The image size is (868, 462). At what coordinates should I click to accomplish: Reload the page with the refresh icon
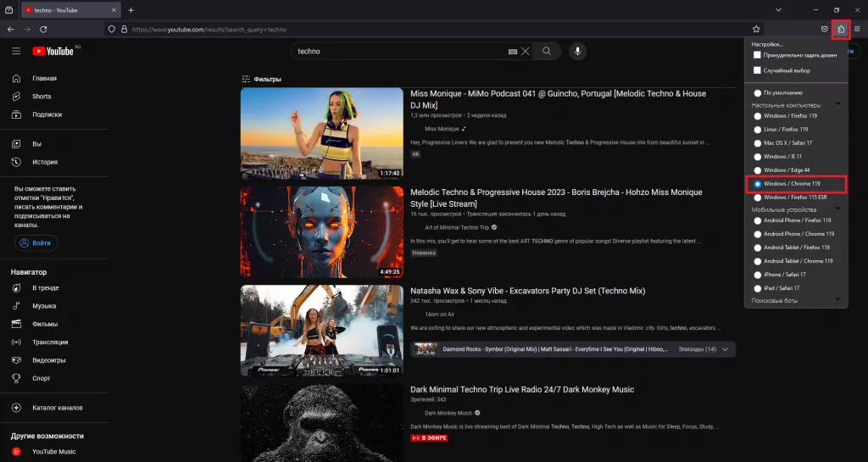click(43, 29)
